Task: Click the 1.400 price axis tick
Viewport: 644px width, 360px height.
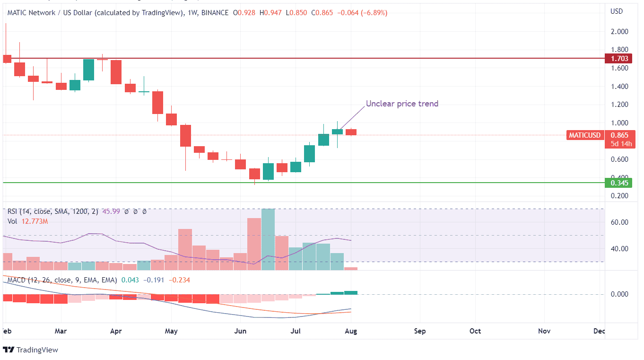Action: pos(619,87)
